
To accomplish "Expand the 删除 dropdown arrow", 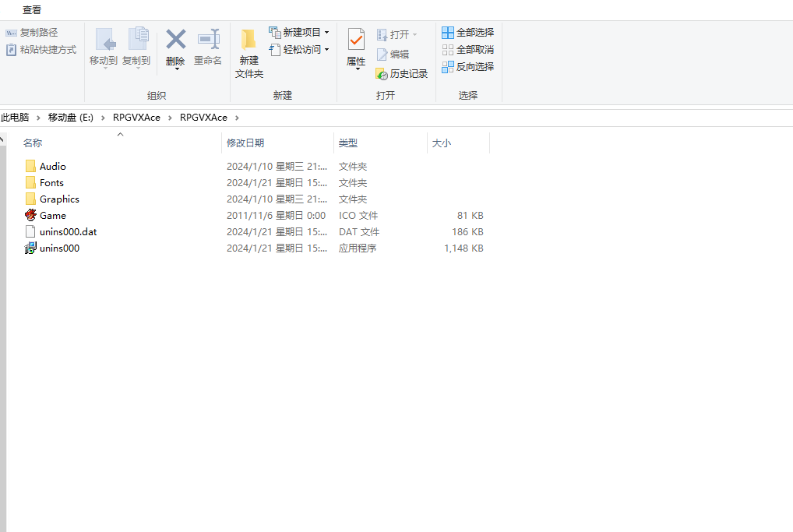I will coord(177,69).
